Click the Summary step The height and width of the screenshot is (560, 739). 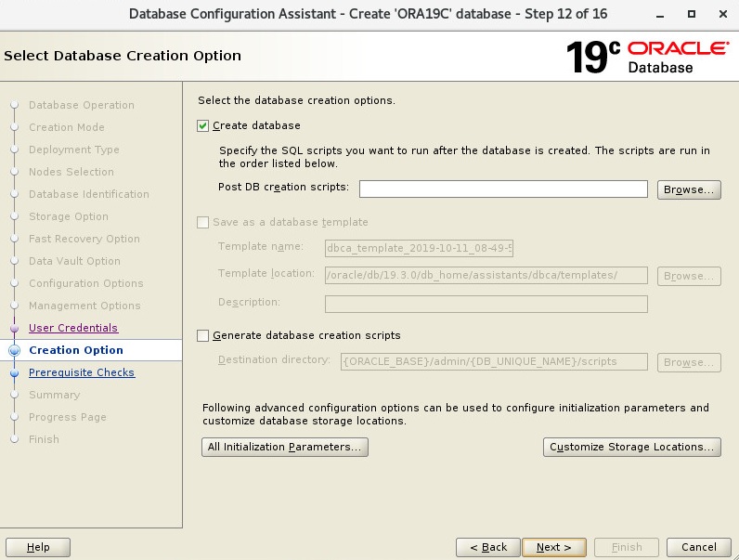(54, 395)
